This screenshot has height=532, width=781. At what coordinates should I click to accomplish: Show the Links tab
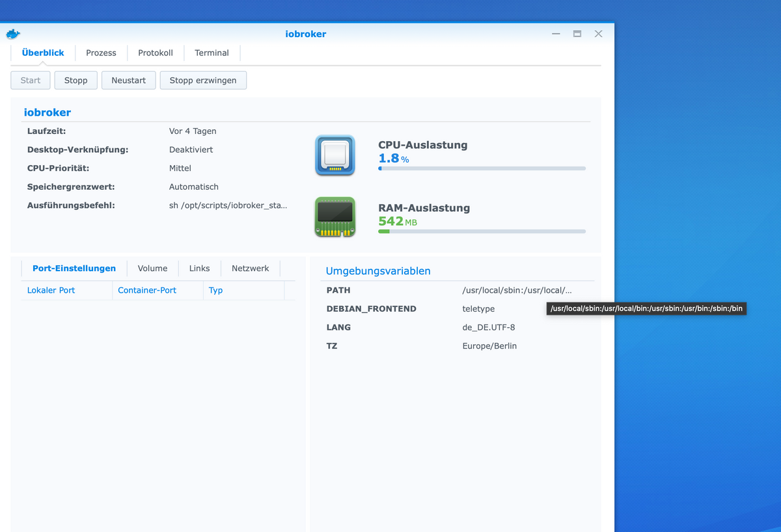click(200, 268)
